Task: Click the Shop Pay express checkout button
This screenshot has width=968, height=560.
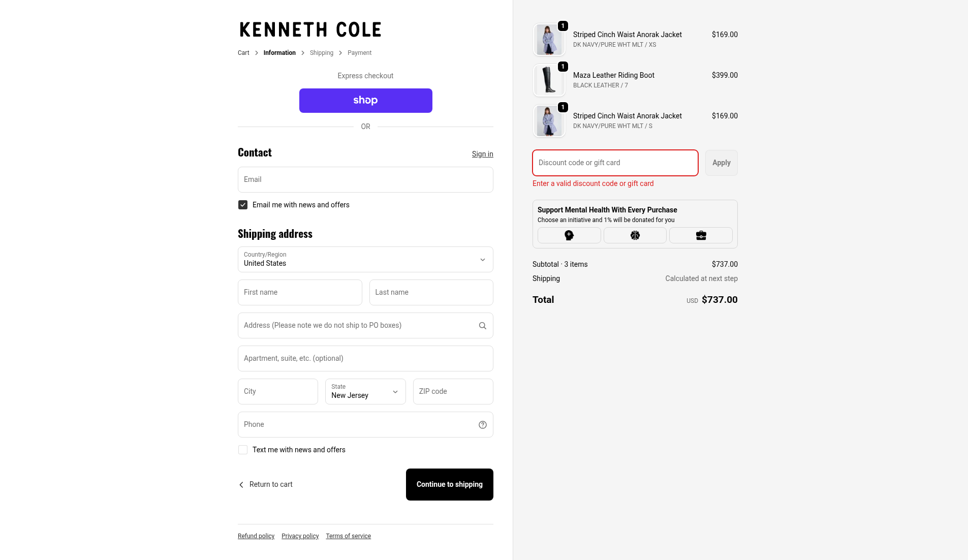Action: 365,101
